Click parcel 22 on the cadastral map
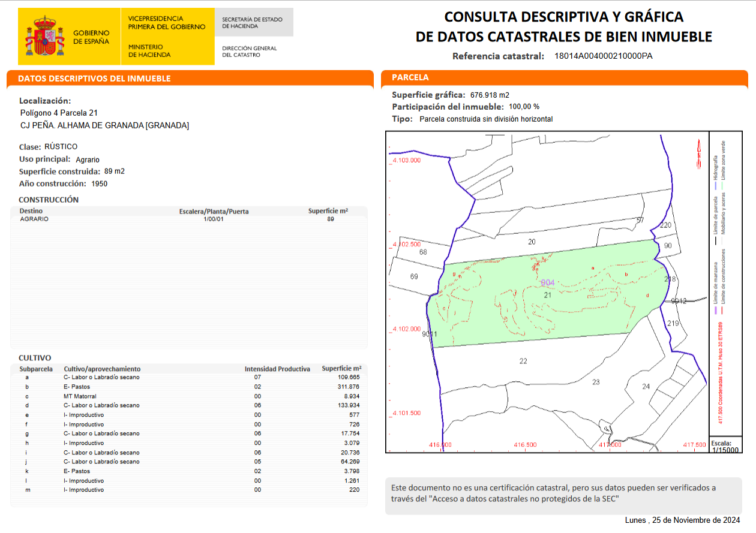This screenshot has width=756, height=533. 523,361
